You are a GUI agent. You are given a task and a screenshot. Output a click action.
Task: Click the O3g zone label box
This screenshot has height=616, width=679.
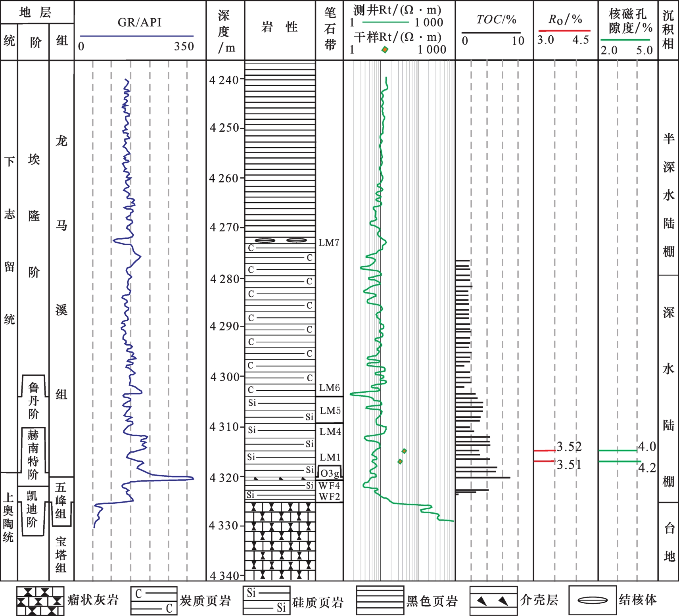pos(330,473)
